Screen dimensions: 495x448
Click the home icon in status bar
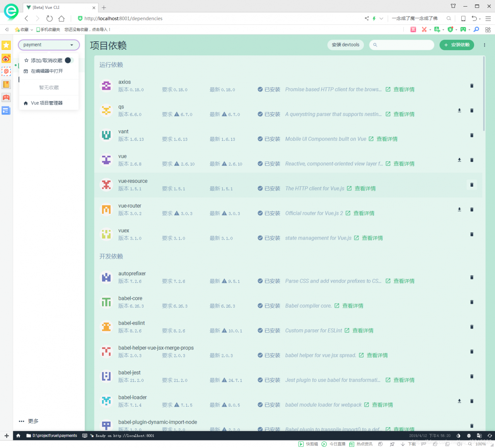pyautogui.click(x=18, y=436)
